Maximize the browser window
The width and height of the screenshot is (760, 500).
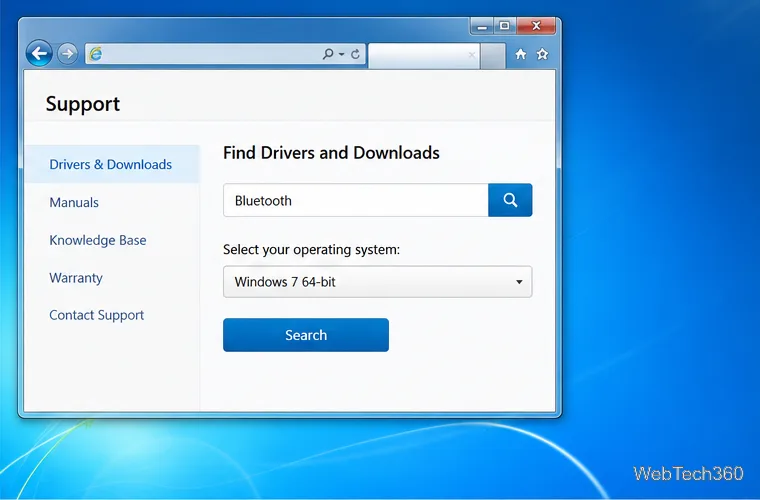pos(505,26)
